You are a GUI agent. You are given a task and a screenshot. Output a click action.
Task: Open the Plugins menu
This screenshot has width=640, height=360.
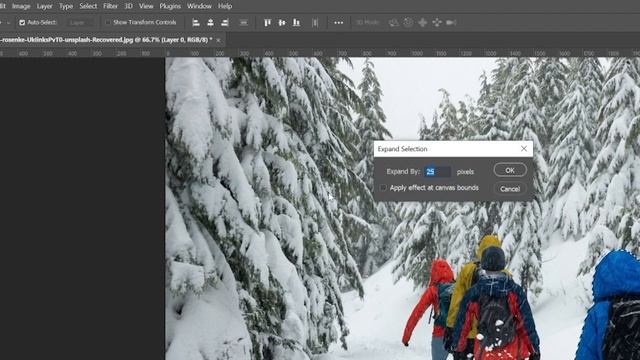click(170, 6)
